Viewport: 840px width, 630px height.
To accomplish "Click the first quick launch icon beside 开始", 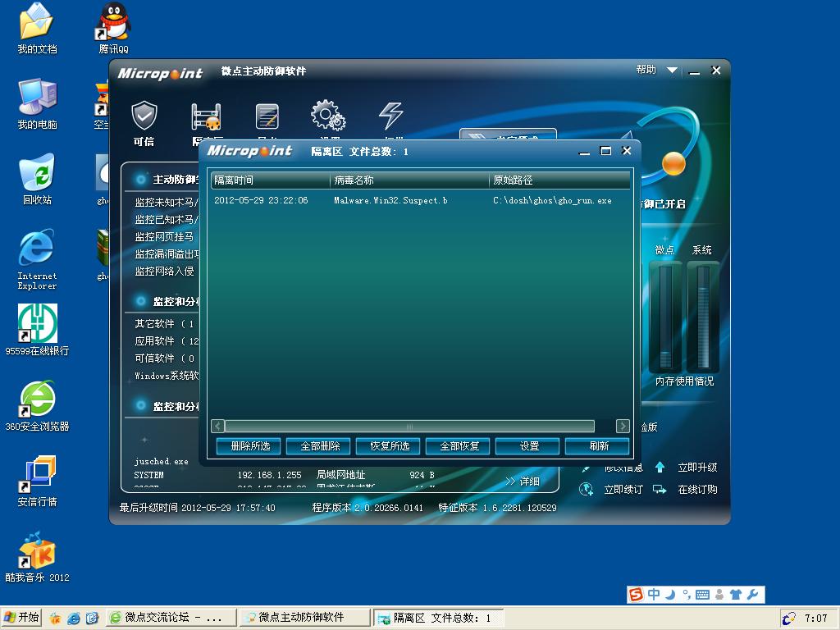I will click(55, 619).
